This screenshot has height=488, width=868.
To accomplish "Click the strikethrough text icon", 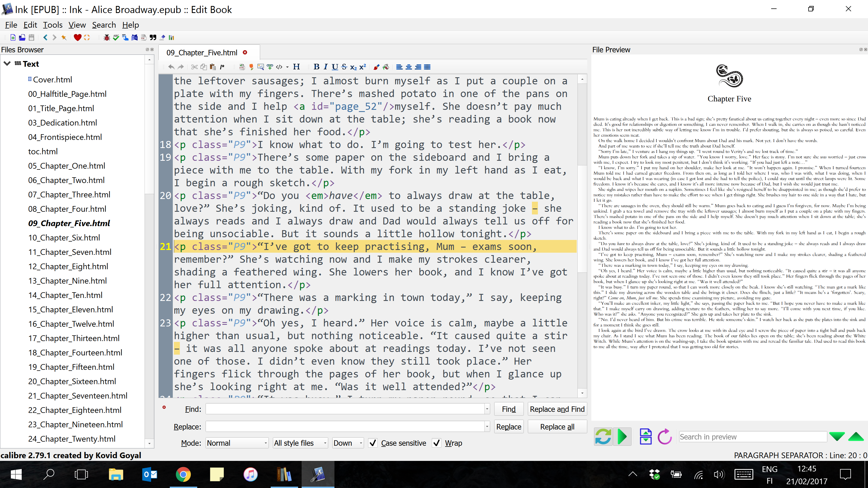I will (344, 67).
